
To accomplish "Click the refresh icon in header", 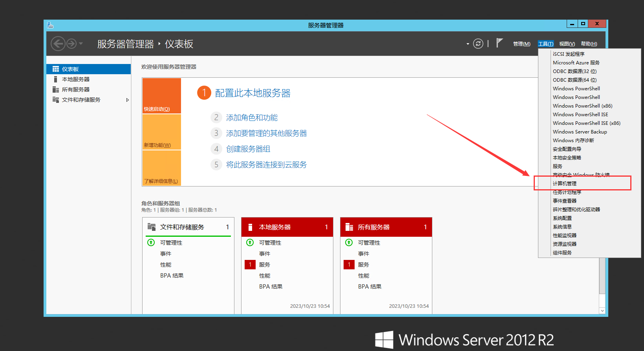I will pyautogui.click(x=478, y=44).
